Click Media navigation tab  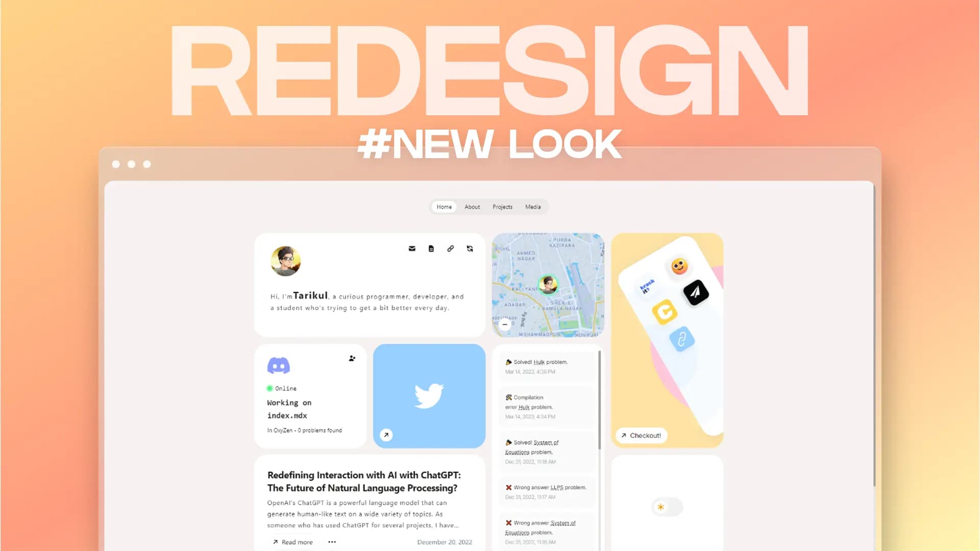coord(533,207)
